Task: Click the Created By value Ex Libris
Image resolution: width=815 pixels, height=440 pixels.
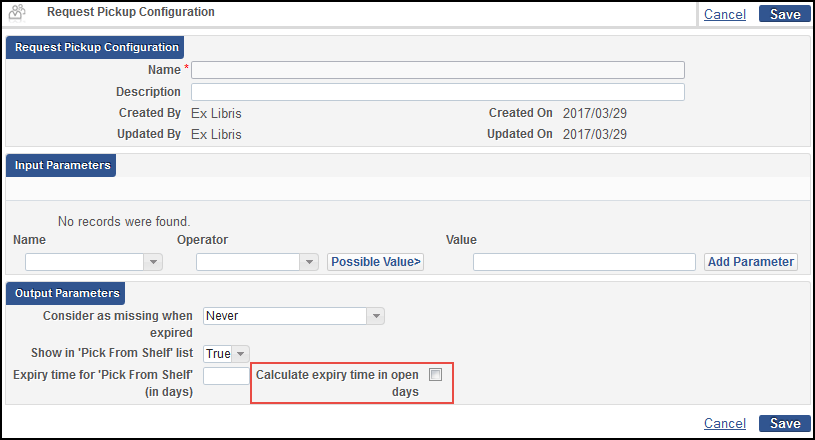Action: [x=216, y=113]
